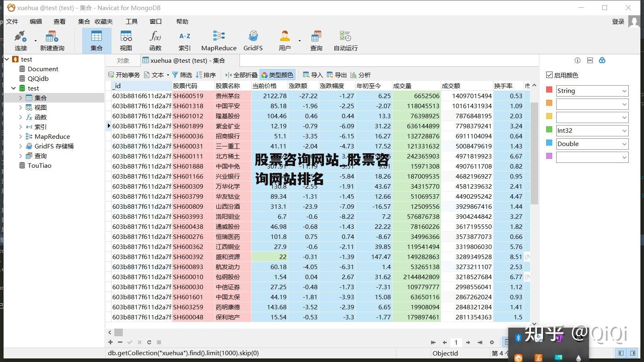Select the QiQidb database in tree
This screenshot has height=362, width=644.
point(38,78)
